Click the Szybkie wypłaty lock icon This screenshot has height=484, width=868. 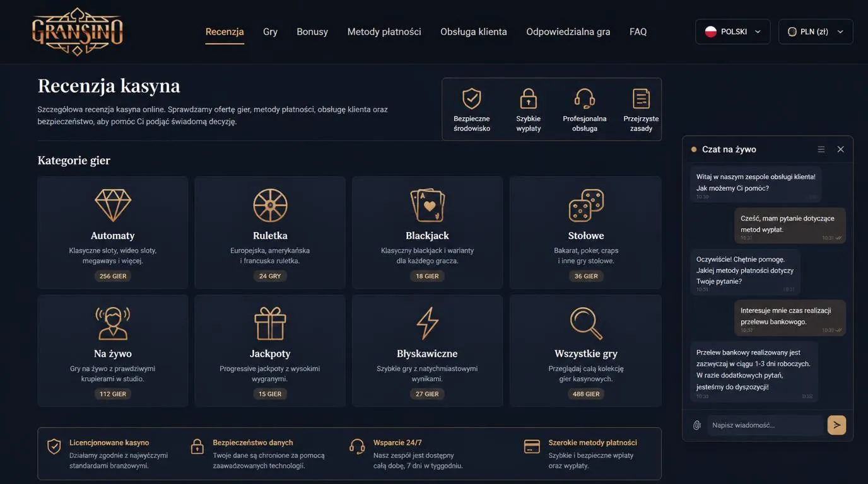click(529, 98)
